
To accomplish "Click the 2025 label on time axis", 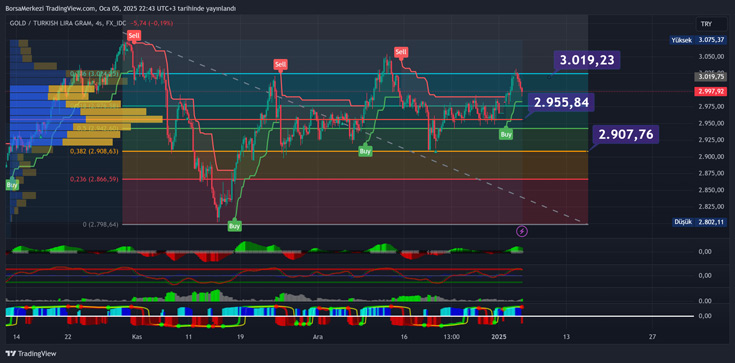I will [x=499, y=337].
